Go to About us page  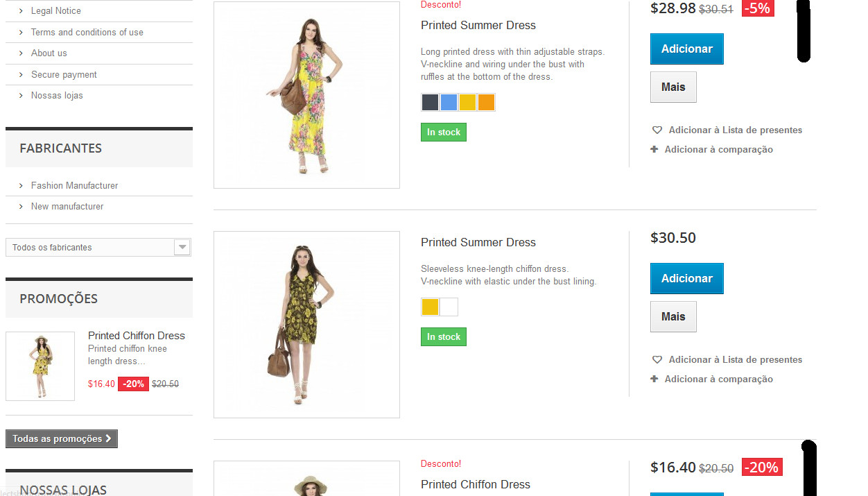pos(49,53)
